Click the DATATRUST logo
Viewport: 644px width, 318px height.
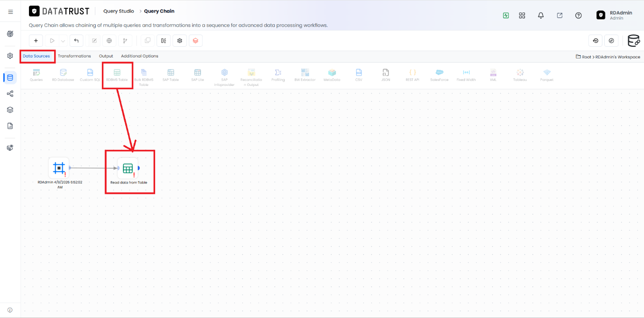pyautogui.click(x=59, y=11)
